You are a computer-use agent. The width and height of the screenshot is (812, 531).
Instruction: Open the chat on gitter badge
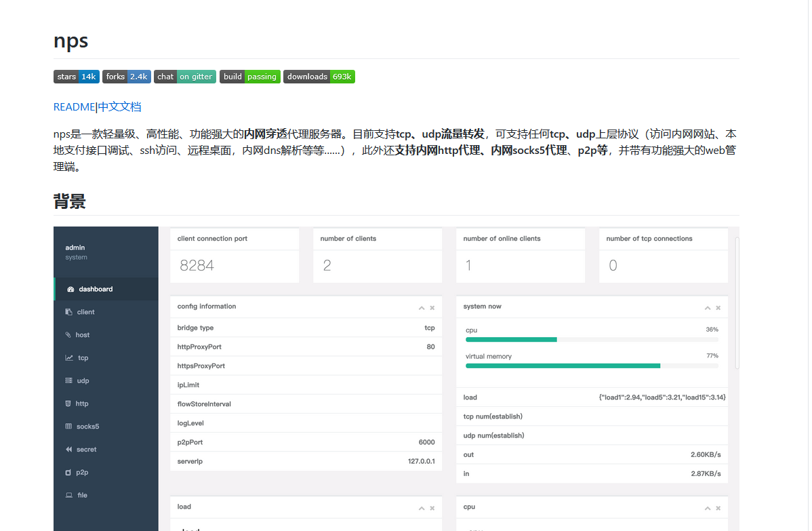click(185, 77)
